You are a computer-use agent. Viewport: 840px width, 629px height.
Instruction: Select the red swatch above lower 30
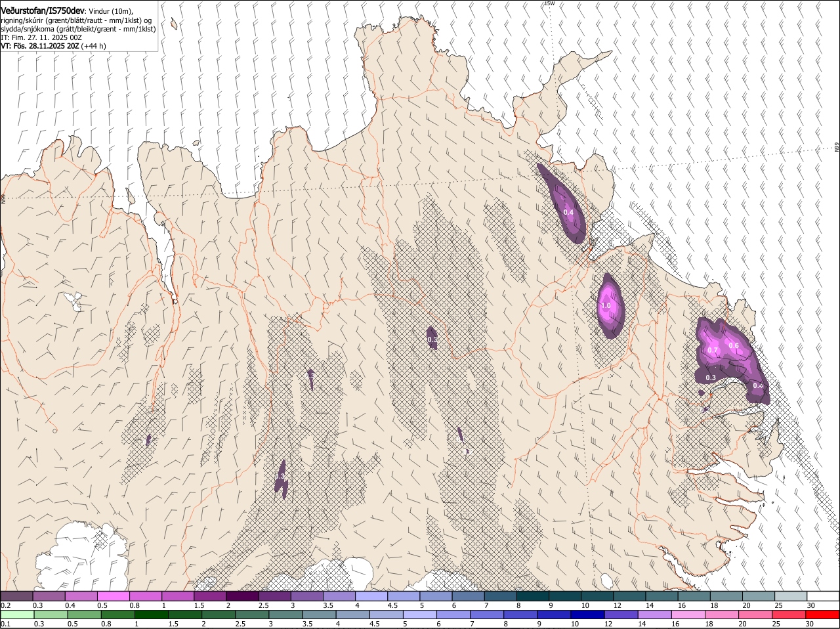pyautogui.click(x=823, y=615)
